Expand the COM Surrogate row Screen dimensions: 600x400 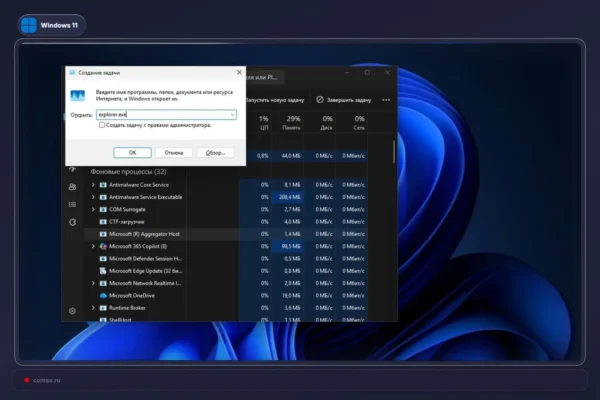[x=93, y=209]
